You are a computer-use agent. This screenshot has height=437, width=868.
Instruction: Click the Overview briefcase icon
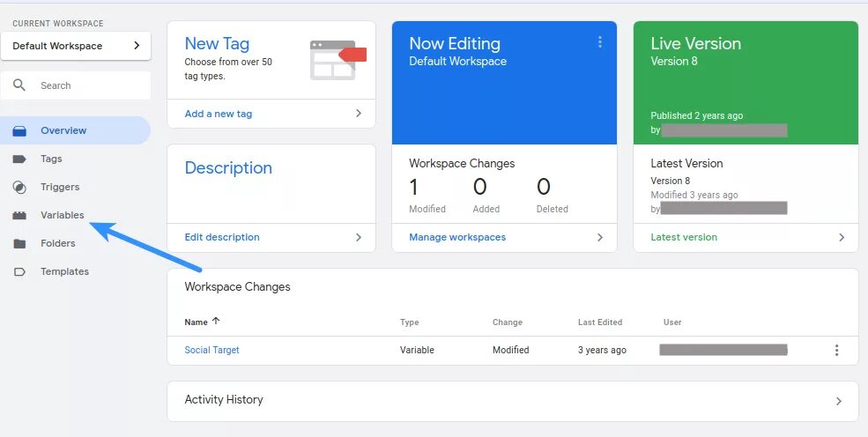[19, 130]
